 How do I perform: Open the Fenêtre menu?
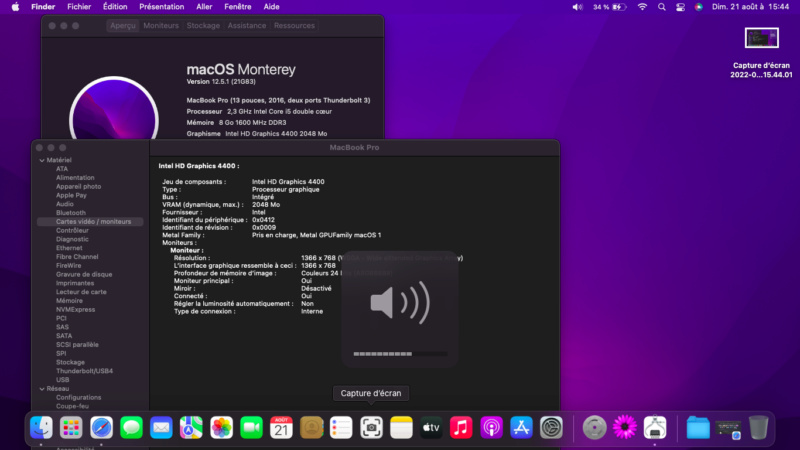point(238,7)
